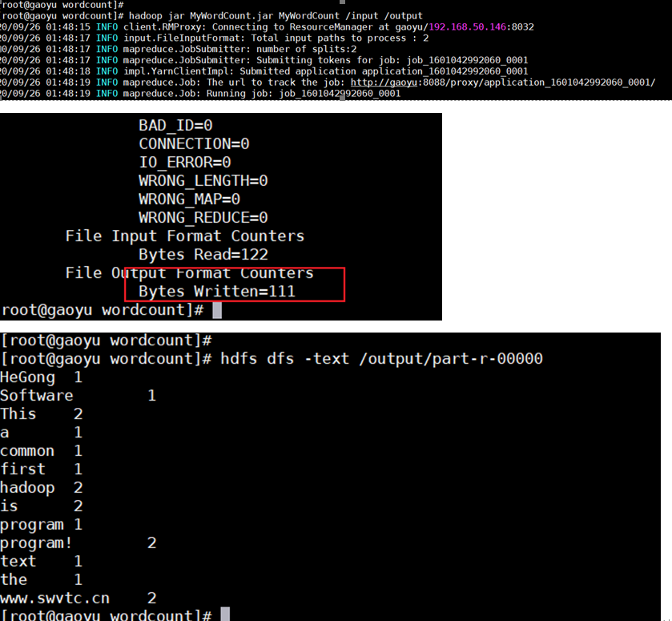Screen dimensions: 672x621
Task: Click the WRONG_REDUCE=0 counter line
Action: click(x=203, y=218)
